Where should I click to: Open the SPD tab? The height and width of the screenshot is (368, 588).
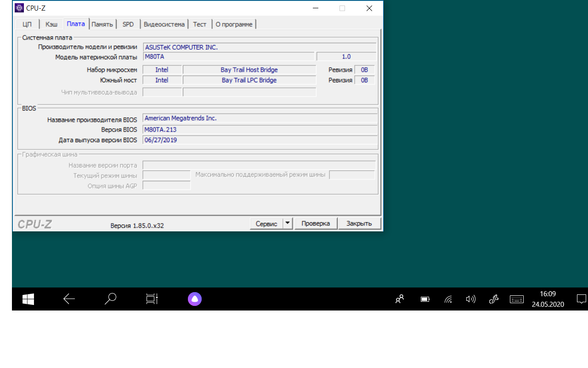click(x=128, y=24)
